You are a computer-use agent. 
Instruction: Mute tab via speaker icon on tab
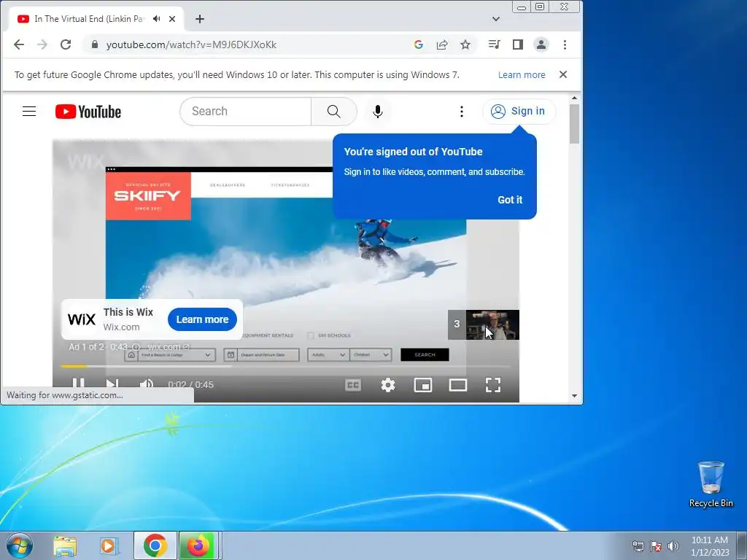tap(157, 19)
